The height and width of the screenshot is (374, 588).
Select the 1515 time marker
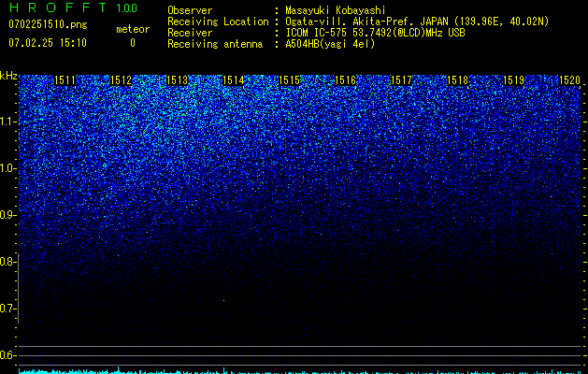(289, 80)
